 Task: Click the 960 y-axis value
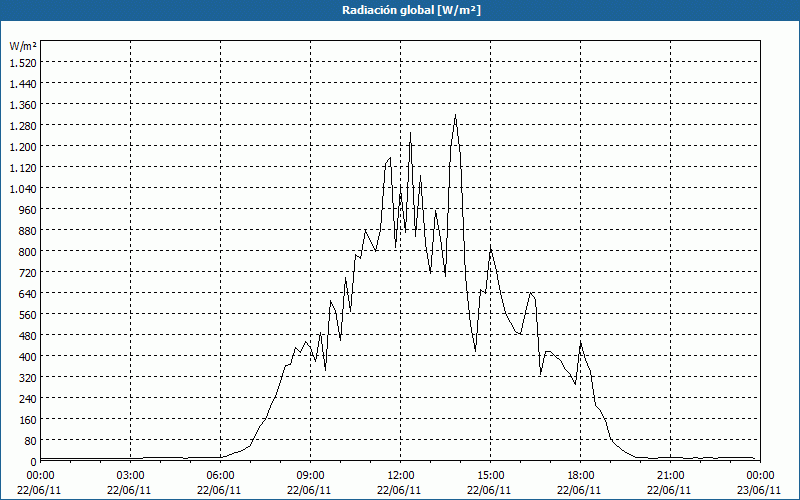coord(28,210)
